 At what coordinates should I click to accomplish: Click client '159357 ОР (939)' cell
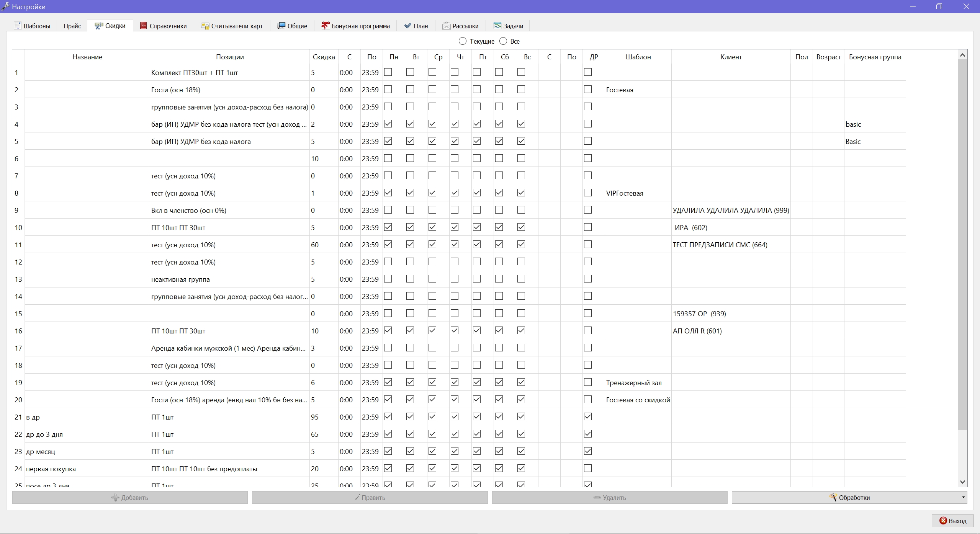click(x=731, y=314)
